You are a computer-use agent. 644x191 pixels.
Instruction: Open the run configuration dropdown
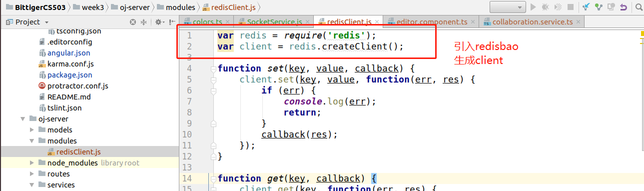(508, 7)
